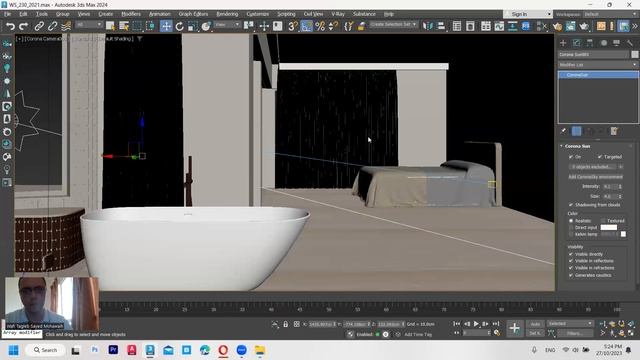The image size is (640, 360).
Task: Click the Pin Stack icon
Action: tap(563, 131)
